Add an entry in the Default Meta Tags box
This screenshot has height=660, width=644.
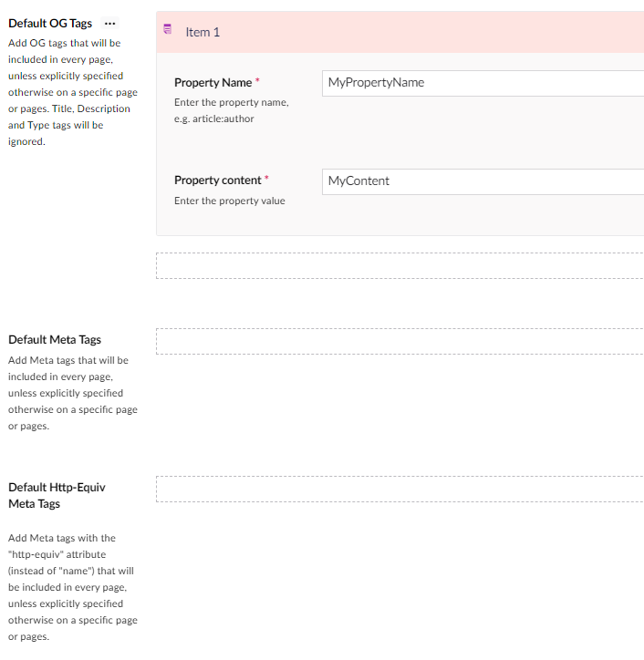401,341
